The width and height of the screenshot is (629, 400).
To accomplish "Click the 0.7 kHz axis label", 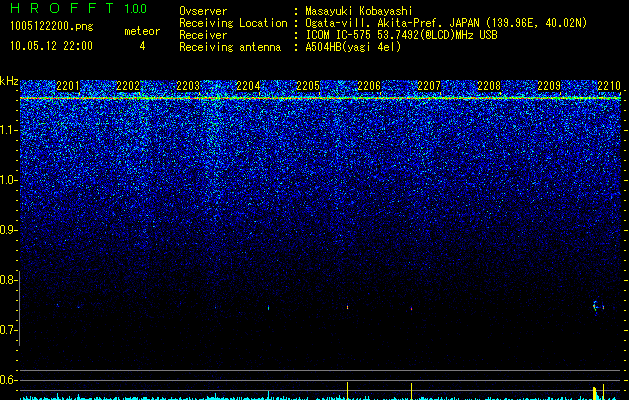I will click(7, 330).
